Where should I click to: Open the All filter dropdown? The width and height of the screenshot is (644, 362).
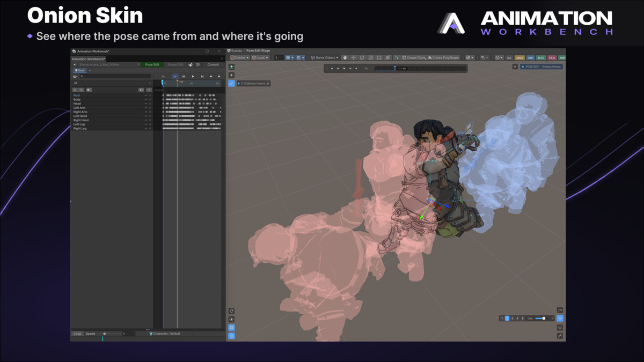[x=112, y=83]
